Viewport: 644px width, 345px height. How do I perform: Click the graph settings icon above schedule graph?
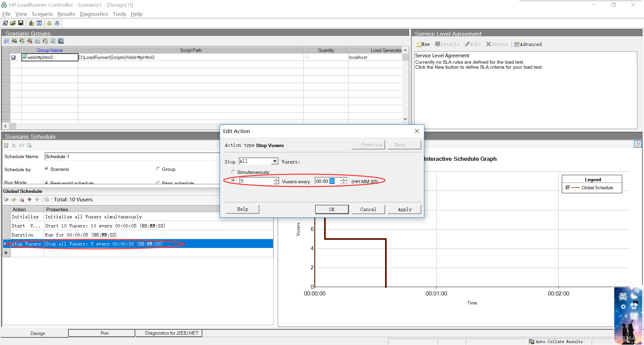(638, 144)
